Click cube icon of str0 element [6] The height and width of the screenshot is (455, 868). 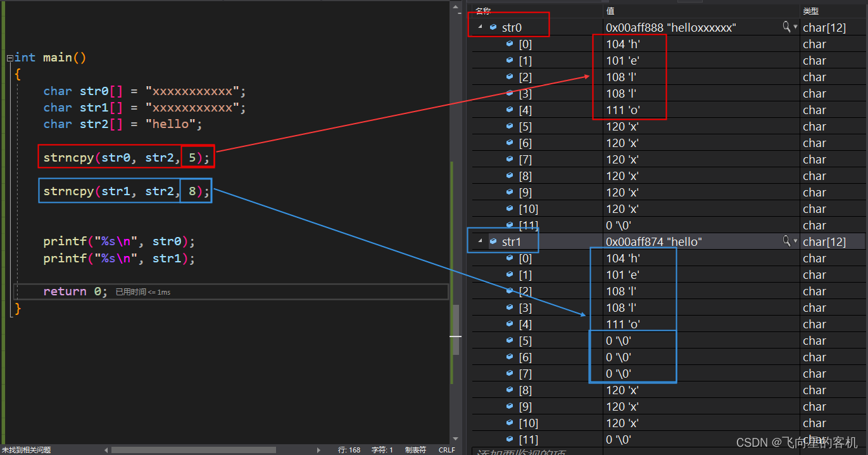point(510,143)
